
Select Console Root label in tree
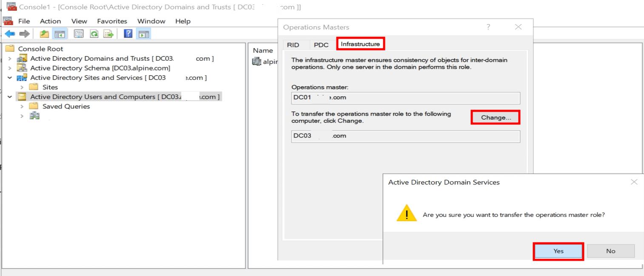tap(40, 49)
